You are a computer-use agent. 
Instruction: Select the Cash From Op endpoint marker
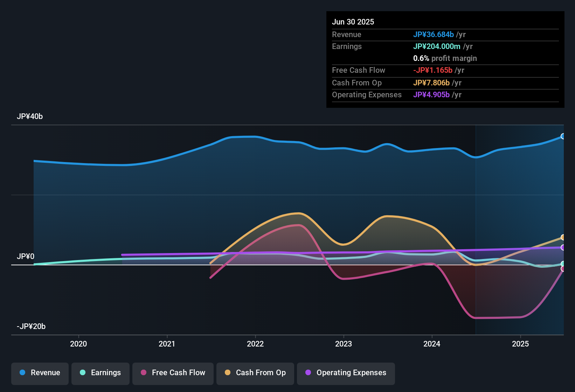pos(563,237)
